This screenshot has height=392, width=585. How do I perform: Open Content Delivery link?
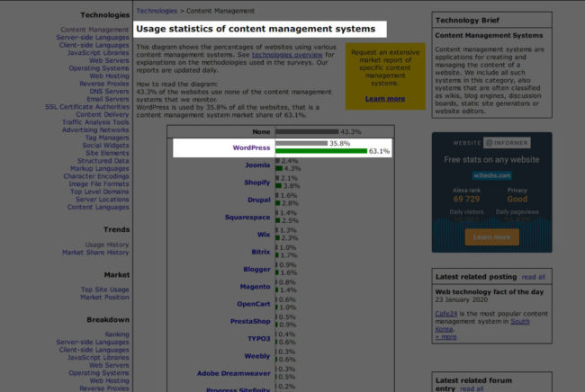(x=103, y=114)
